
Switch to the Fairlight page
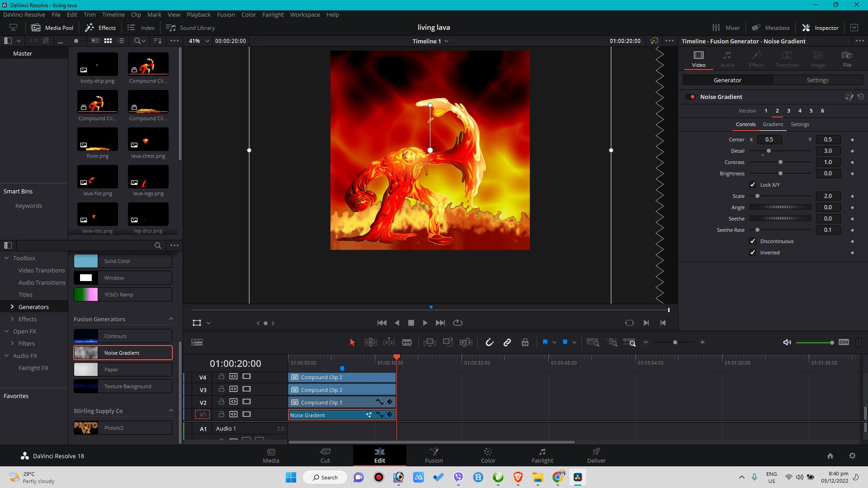(542, 455)
